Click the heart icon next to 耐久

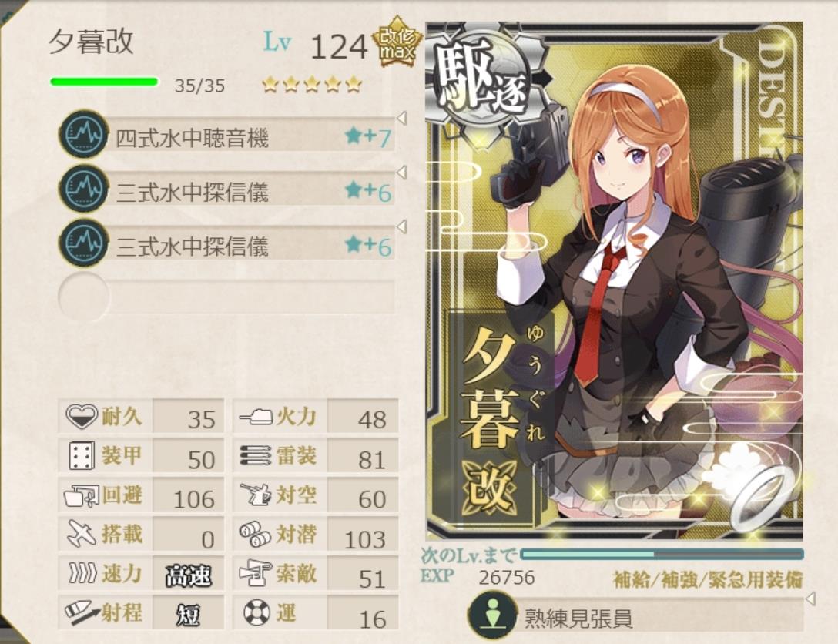coord(81,416)
